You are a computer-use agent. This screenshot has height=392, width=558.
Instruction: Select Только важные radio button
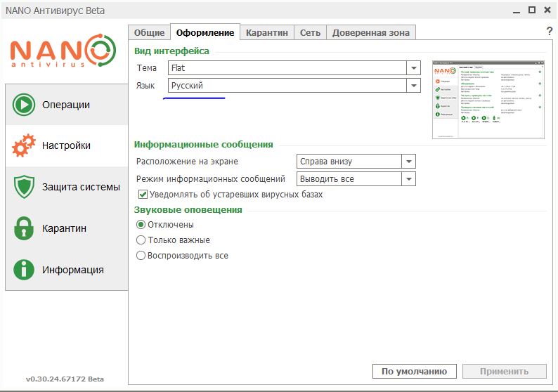coord(141,240)
